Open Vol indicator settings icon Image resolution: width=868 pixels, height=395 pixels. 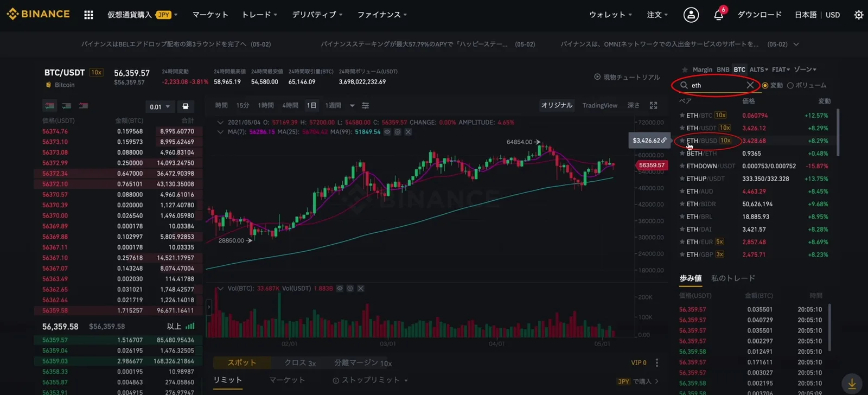(x=350, y=288)
